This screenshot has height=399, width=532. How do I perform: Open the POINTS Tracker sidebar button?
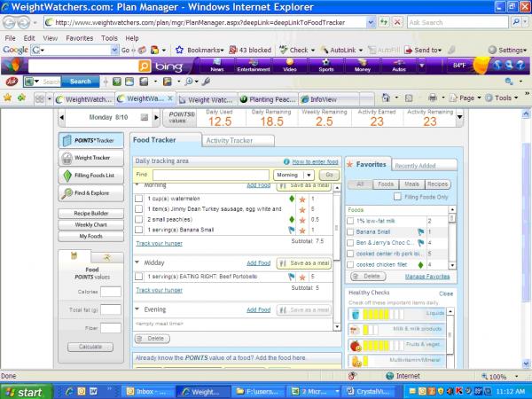91,140
